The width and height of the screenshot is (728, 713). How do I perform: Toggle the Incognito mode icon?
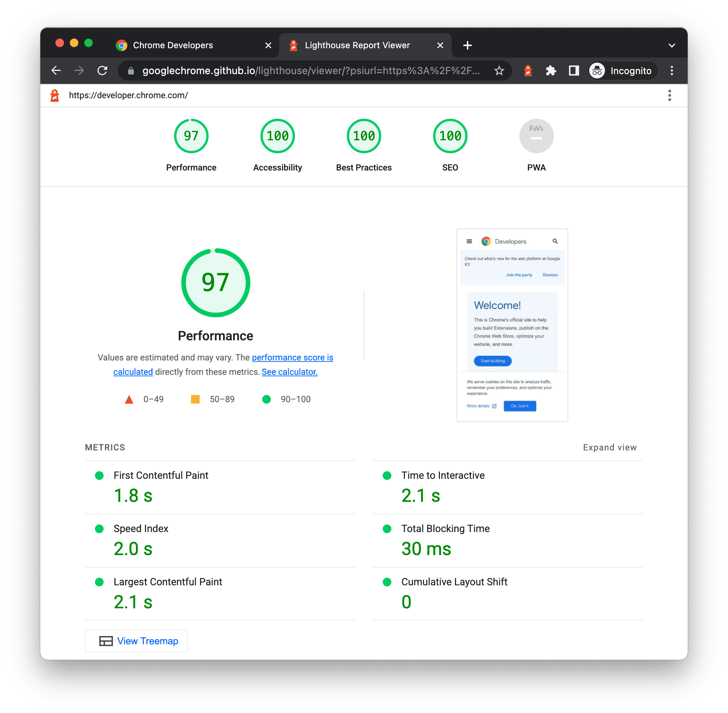pyautogui.click(x=599, y=71)
